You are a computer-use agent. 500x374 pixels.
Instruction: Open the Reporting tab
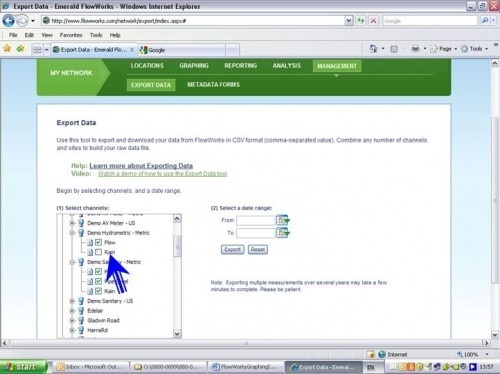[x=240, y=66]
